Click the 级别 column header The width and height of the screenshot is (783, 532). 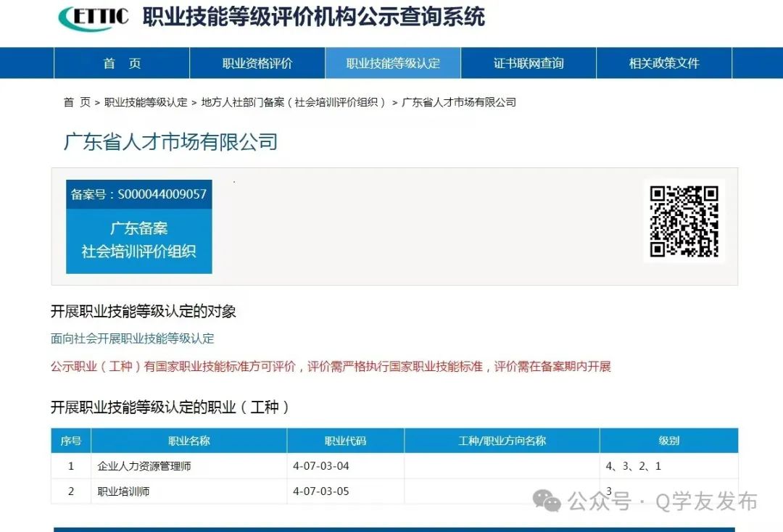point(669,441)
